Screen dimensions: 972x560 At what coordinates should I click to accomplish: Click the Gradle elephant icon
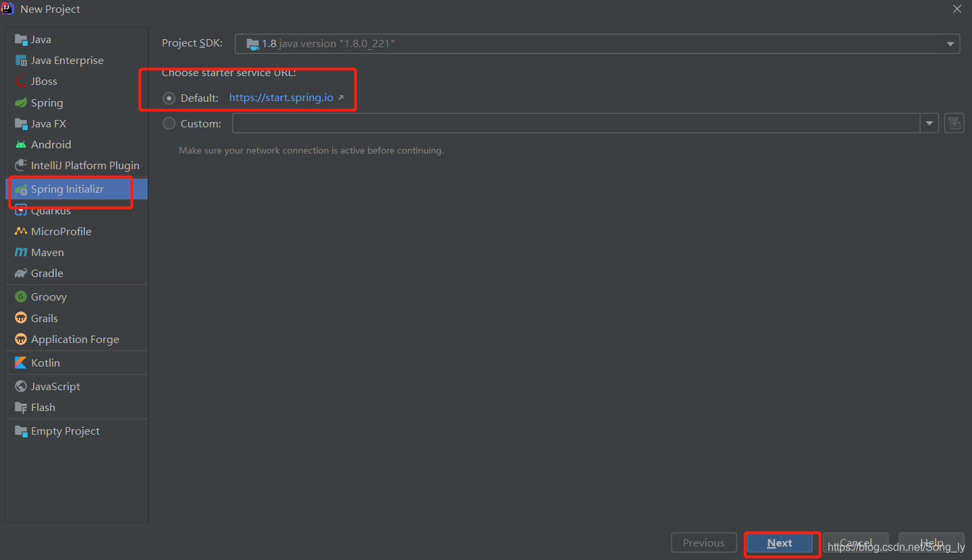coord(20,273)
